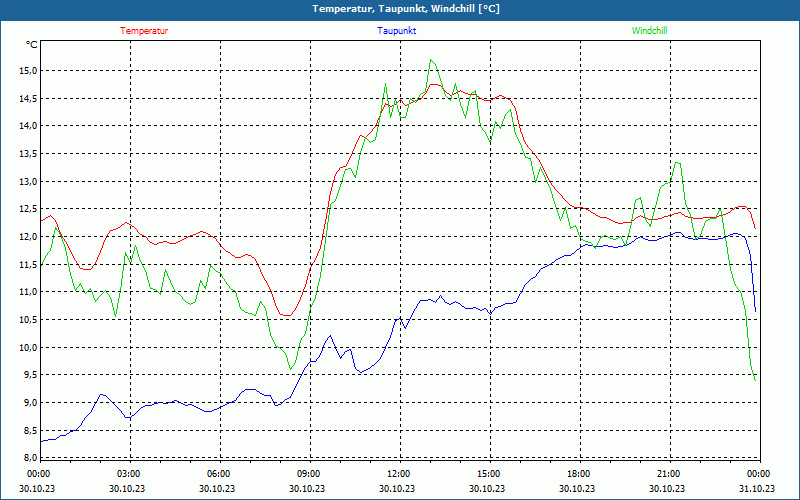The height and width of the screenshot is (500, 800).
Task: Click the 18:00 time axis label
Action: (579, 474)
